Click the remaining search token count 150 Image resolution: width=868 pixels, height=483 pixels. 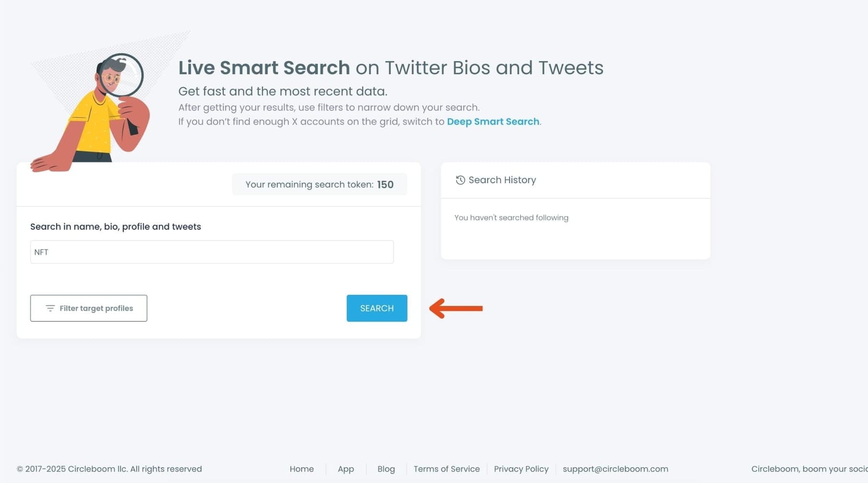[385, 185]
